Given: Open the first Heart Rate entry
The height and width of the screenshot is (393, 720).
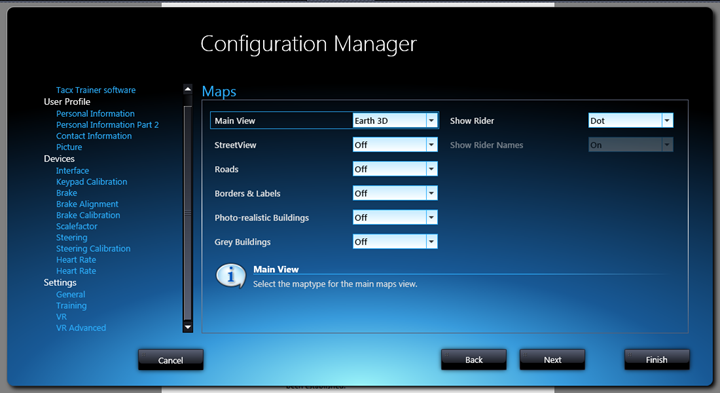Looking at the screenshot, I should 76,260.
